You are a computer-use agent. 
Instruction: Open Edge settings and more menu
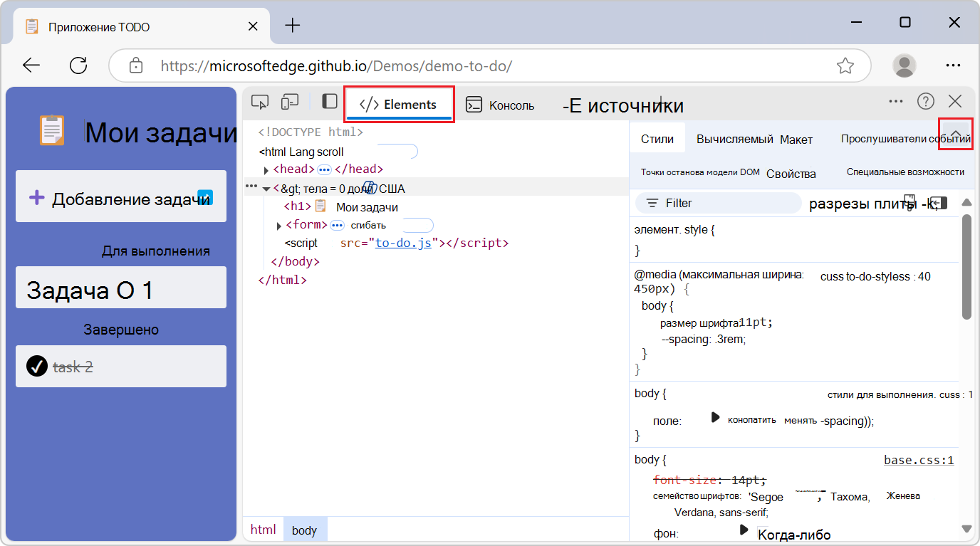(x=954, y=65)
